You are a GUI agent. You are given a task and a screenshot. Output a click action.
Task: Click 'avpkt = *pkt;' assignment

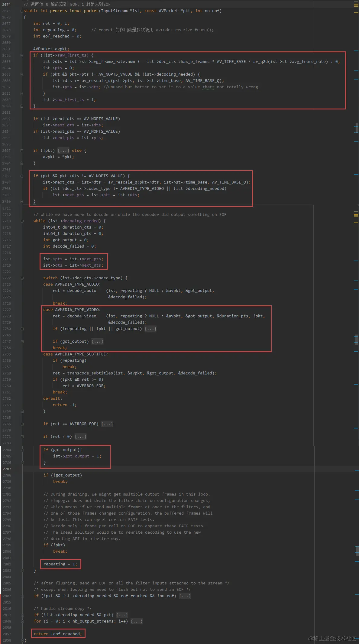pos(58,157)
